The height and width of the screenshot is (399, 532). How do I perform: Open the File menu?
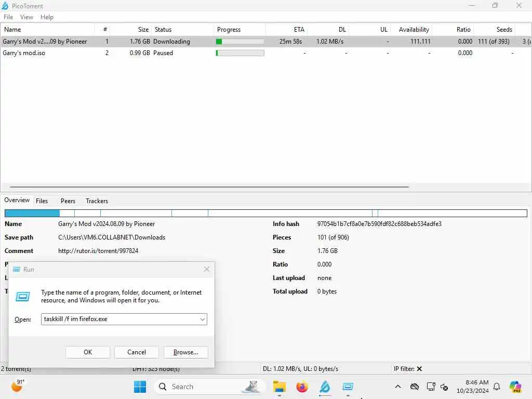pos(8,17)
